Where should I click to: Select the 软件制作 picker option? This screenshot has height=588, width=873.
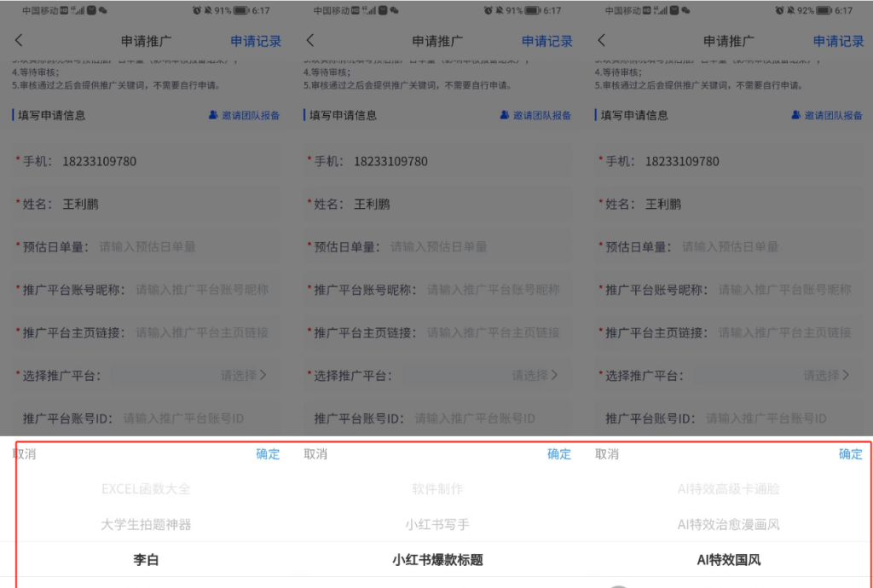(x=436, y=489)
